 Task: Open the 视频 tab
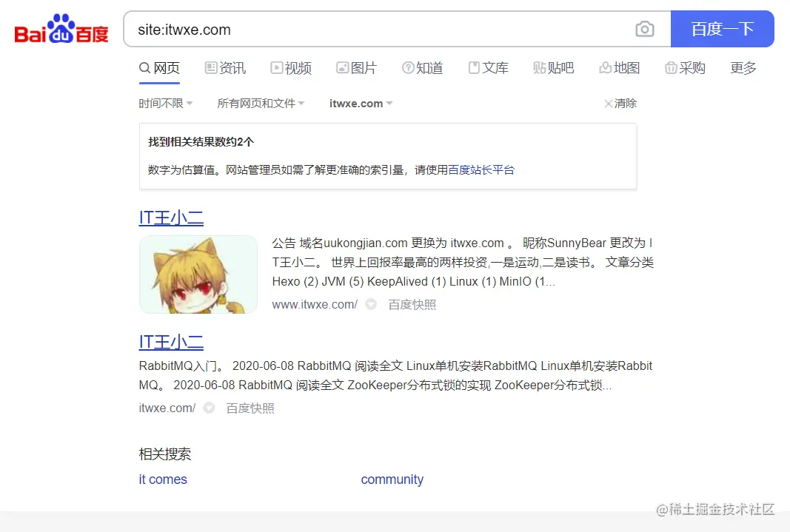[x=291, y=68]
